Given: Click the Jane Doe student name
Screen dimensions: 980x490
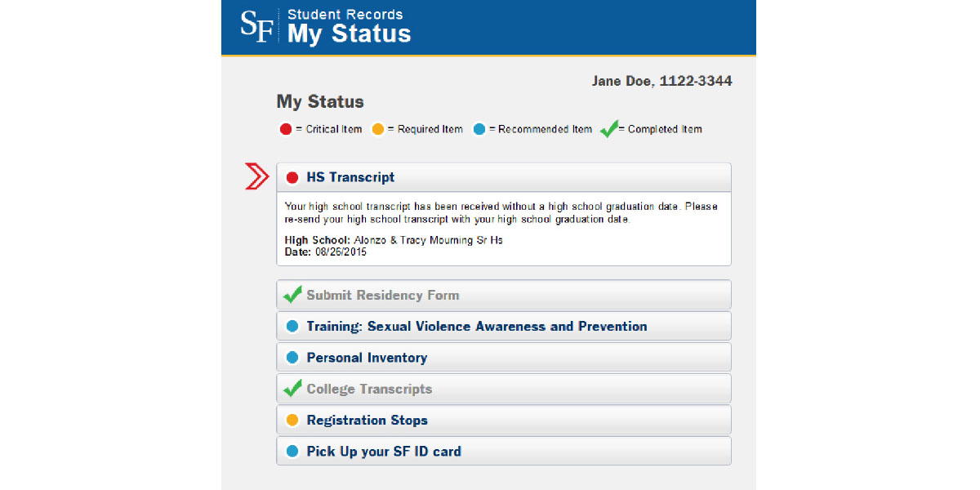Looking at the screenshot, I should coord(622,81).
